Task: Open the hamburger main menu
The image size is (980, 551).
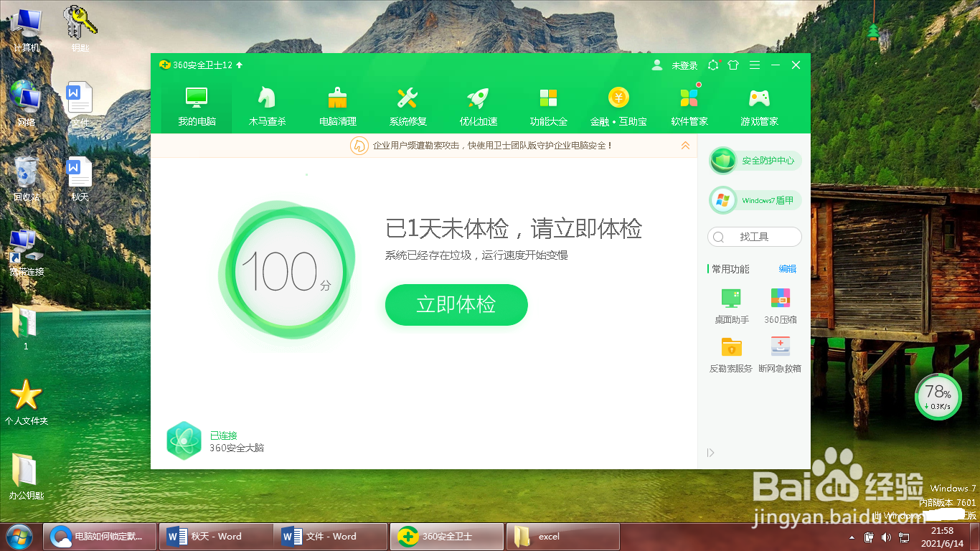Action: (x=755, y=65)
